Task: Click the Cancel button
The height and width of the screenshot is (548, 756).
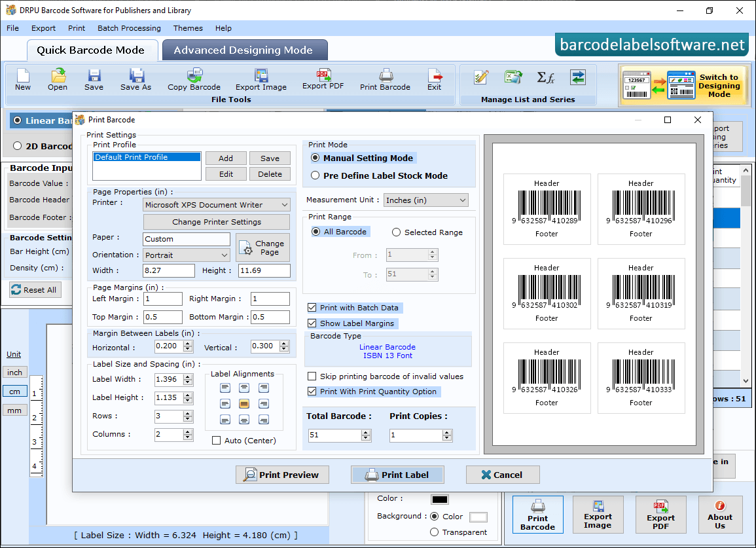Action: [x=503, y=475]
